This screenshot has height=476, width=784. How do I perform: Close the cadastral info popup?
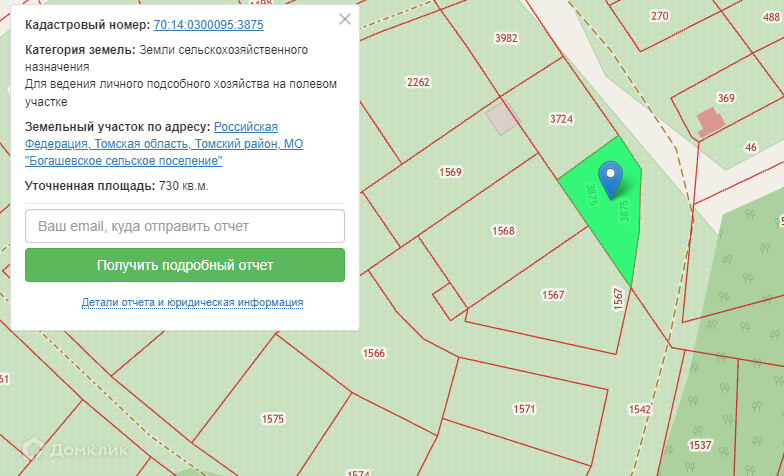point(344,19)
